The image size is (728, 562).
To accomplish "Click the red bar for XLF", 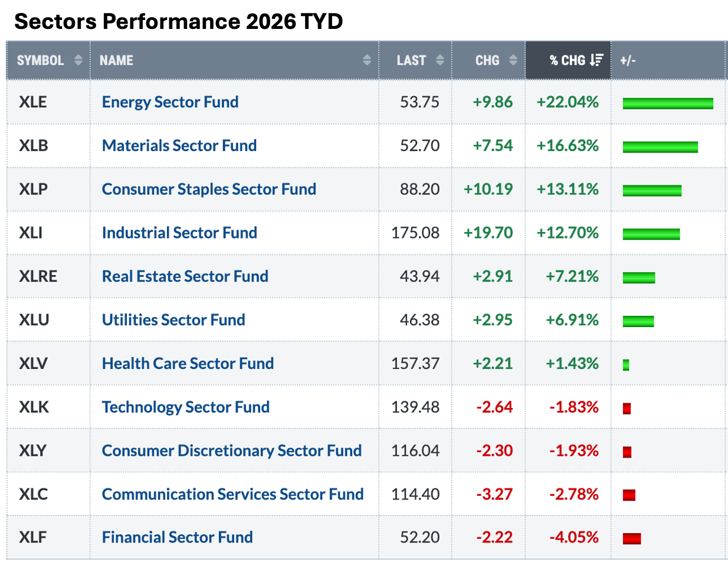I will [631, 538].
